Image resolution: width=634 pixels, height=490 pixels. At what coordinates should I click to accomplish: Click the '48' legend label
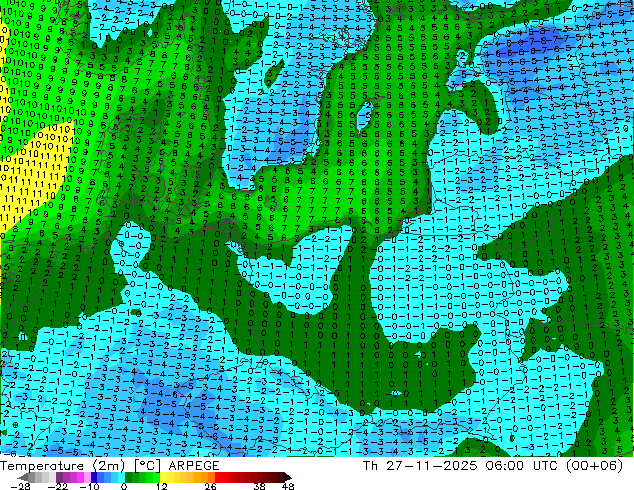click(288, 486)
